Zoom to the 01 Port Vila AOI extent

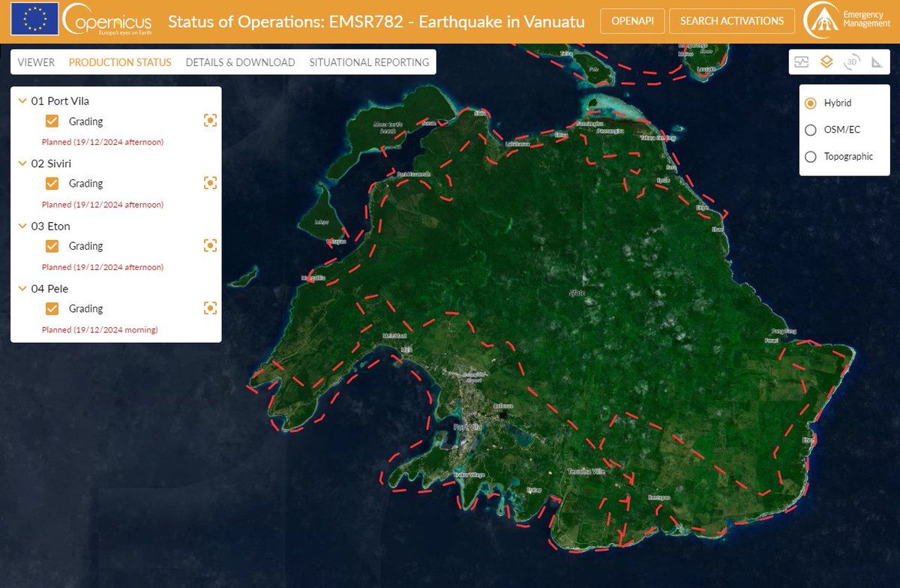[x=210, y=119]
